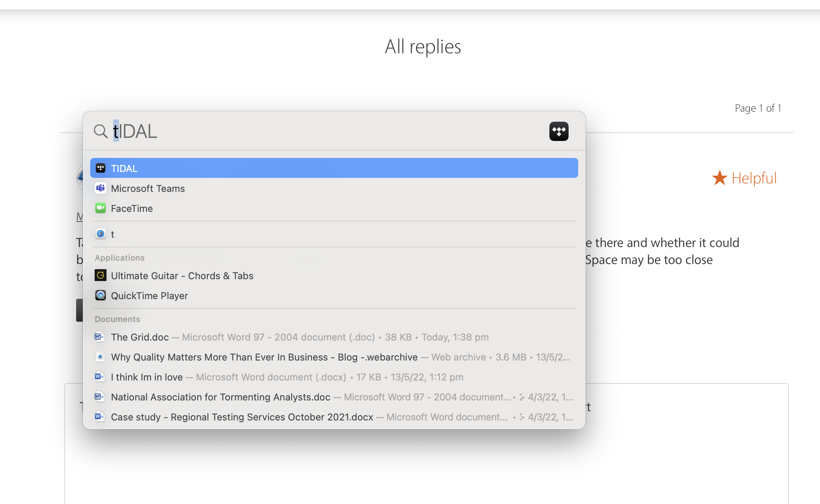The width and height of the screenshot is (820, 504).
Task: Open Case study Regional Testing Services docx
Action: point(242,417)
